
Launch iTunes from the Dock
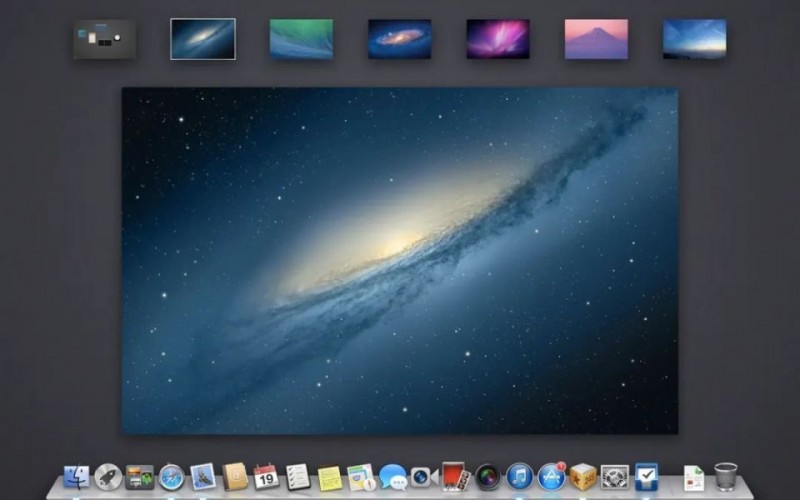519,477
